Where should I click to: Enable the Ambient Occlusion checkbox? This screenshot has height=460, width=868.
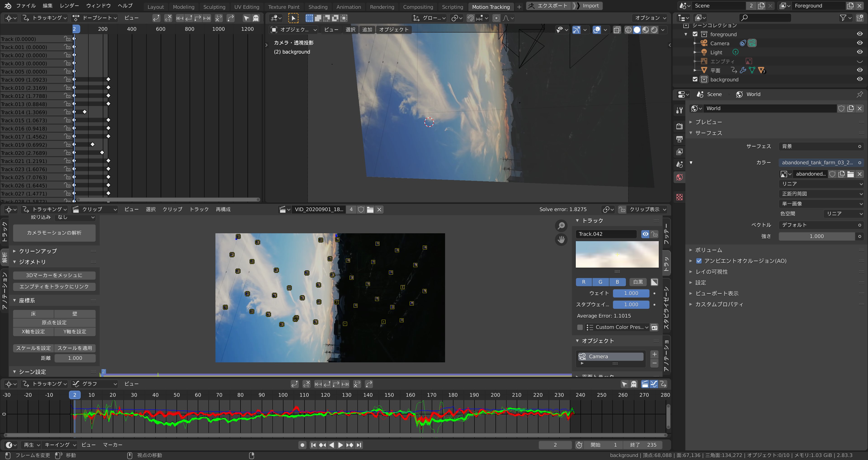699,261
